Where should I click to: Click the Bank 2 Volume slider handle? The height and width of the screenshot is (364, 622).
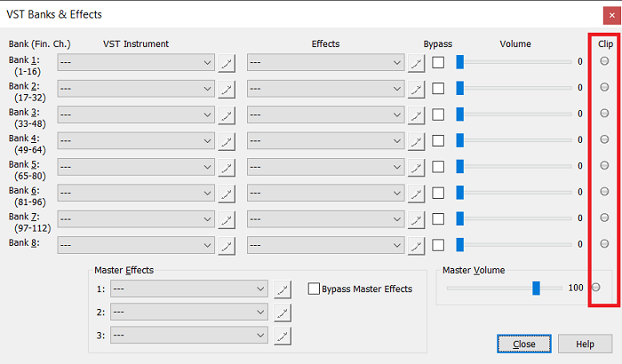460,88
